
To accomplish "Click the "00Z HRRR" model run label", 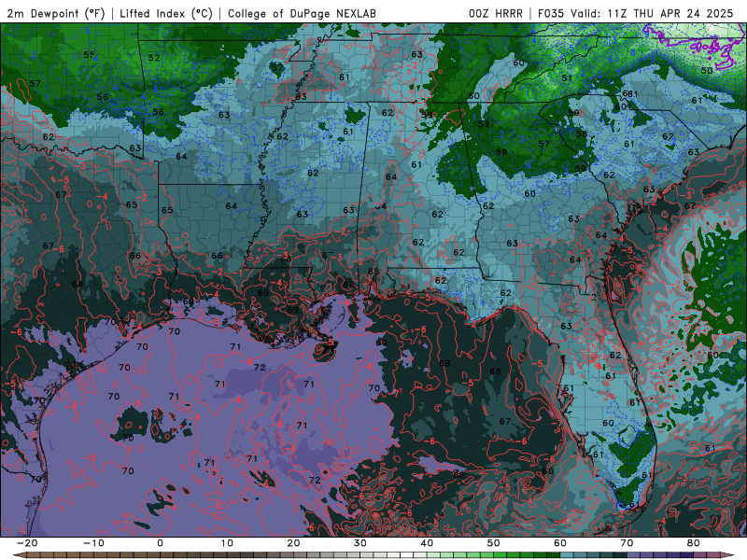I will (496, 13).
